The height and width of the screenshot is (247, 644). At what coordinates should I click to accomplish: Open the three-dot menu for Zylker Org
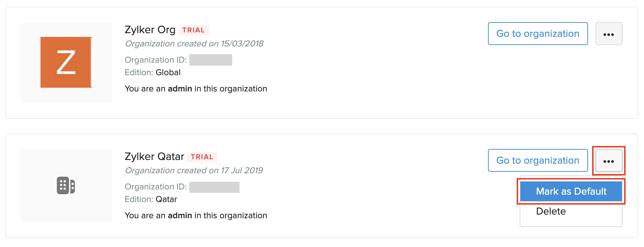(x=609, y=34)
